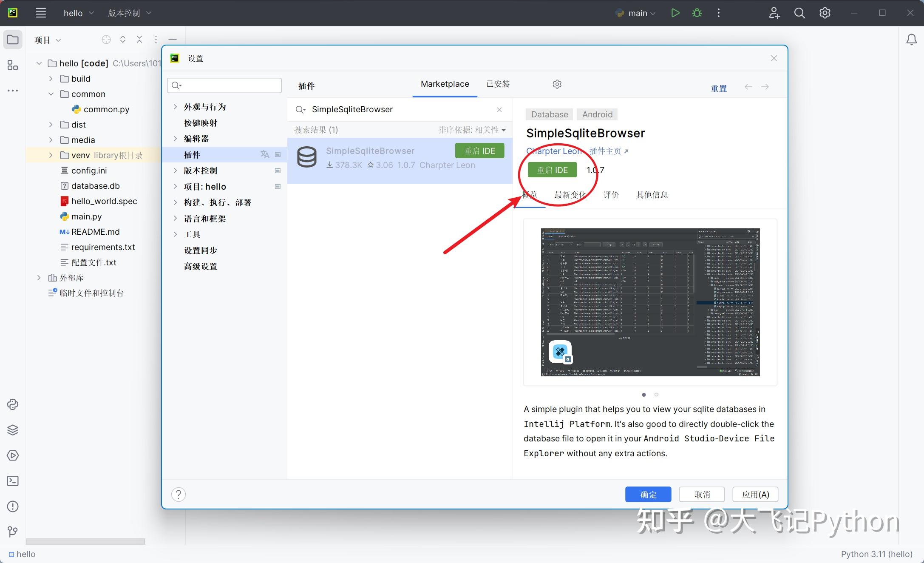Open Search Everywhere magnifier icon
The image size is (924, 563).
coord(799,13)
